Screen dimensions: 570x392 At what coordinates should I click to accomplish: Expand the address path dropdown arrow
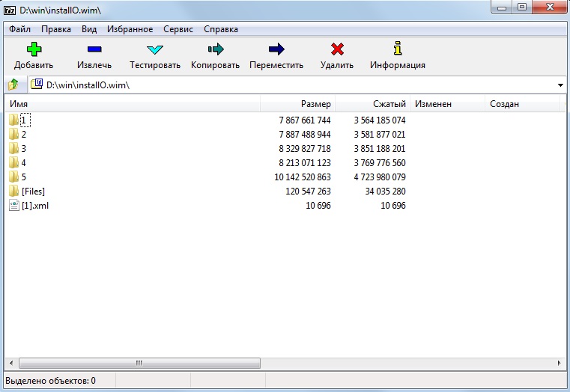[x=561, y=85]
